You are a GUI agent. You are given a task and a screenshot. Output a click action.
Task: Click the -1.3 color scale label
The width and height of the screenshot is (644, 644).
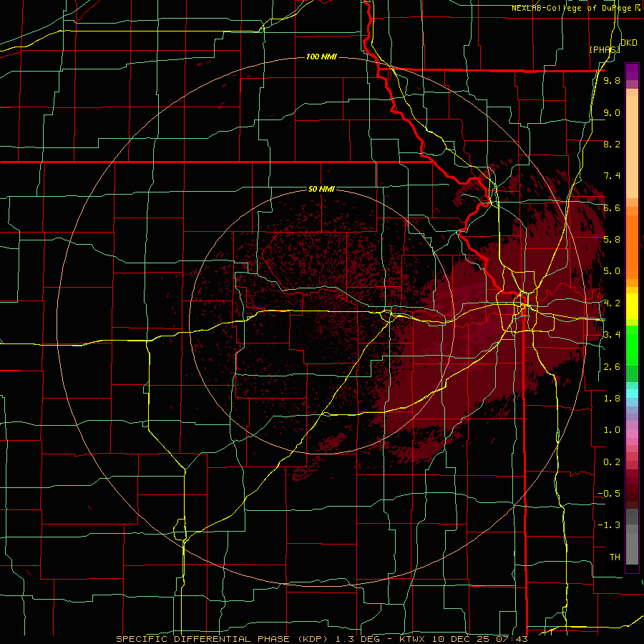(609, 525)
